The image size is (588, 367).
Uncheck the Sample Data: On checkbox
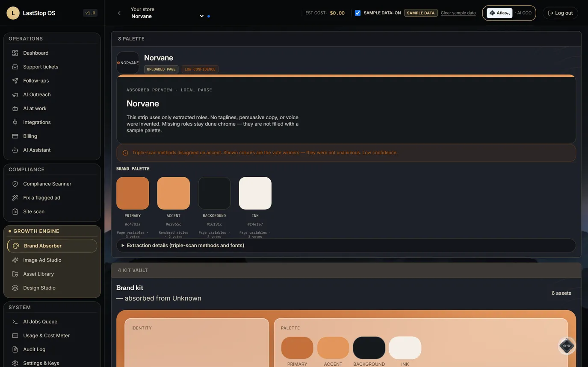pos(358,13)
